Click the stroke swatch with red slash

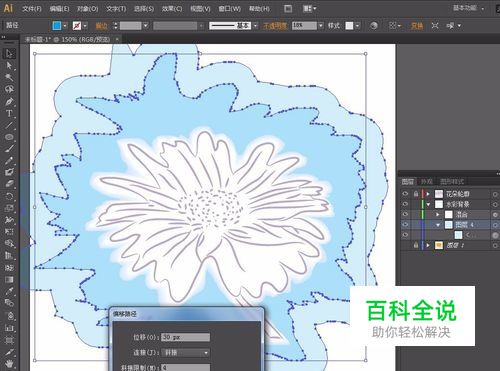point(77,26)
